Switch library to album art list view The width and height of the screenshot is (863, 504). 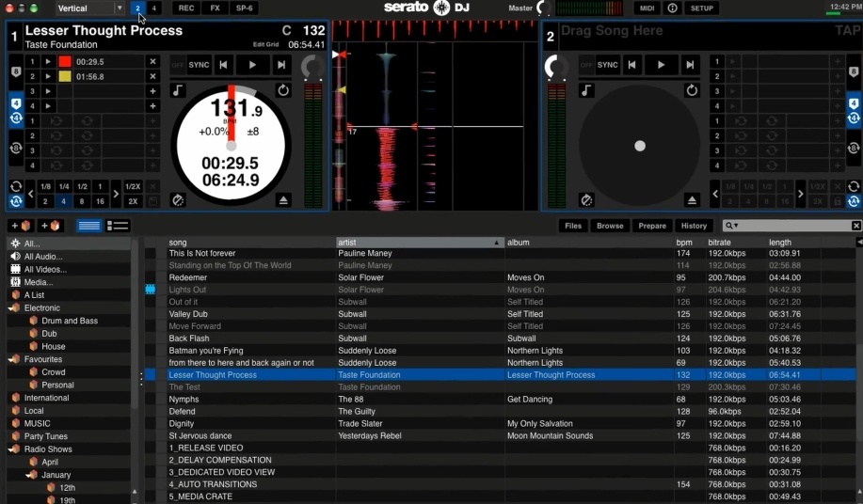coord(118,226)
